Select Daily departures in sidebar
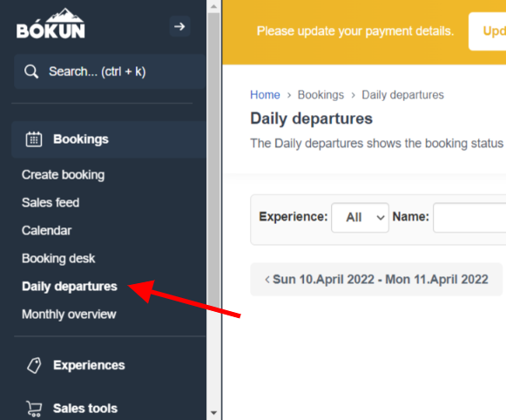The image size is (506, 420). (70, 287)
